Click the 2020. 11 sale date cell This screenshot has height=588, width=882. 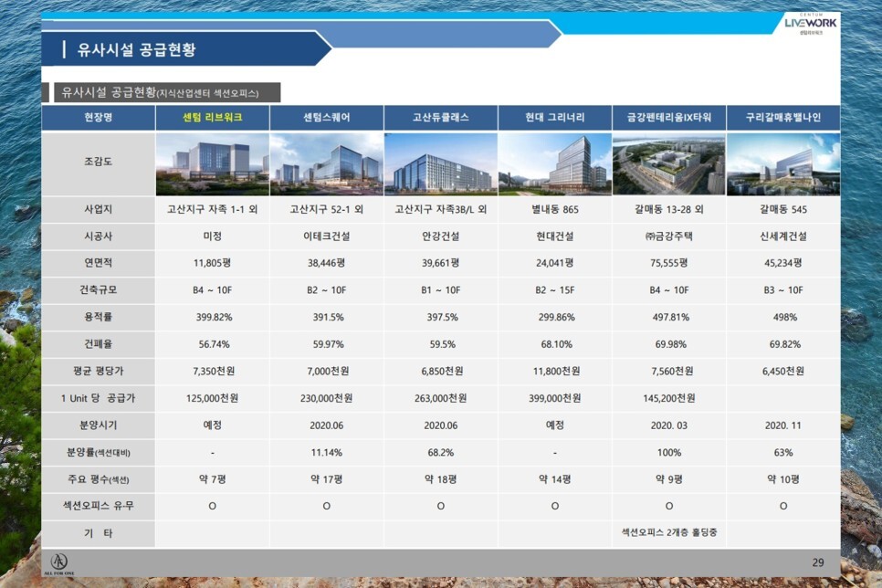click(x=783, y=425)
